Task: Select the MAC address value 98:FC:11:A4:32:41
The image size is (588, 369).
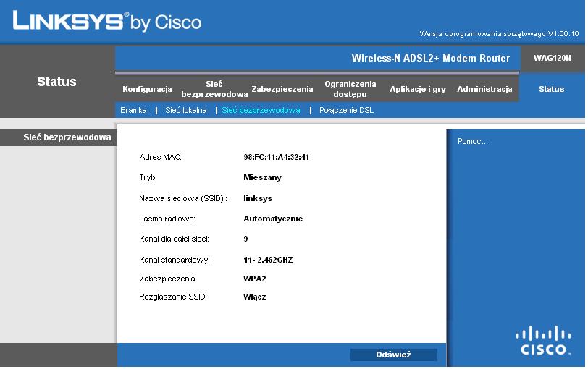Action: [276, 157]
